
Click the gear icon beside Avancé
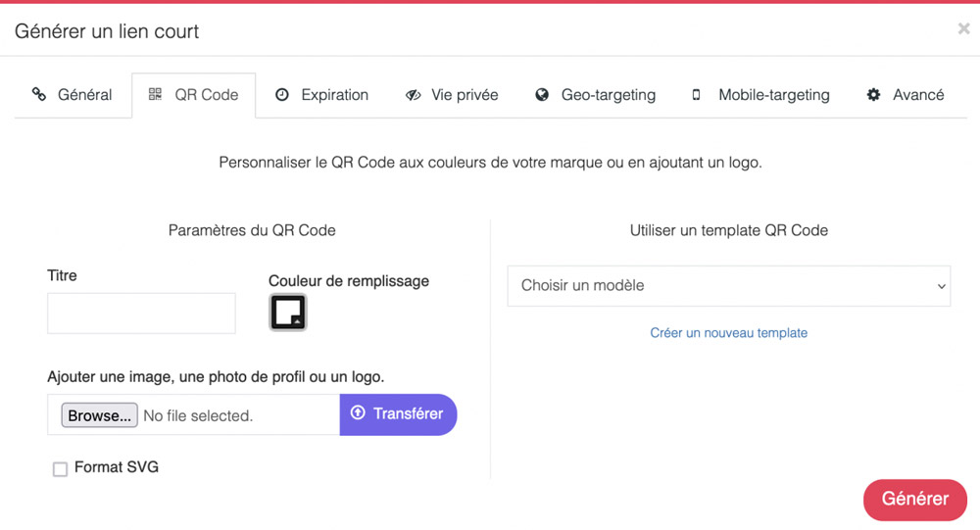pos(873,94)
